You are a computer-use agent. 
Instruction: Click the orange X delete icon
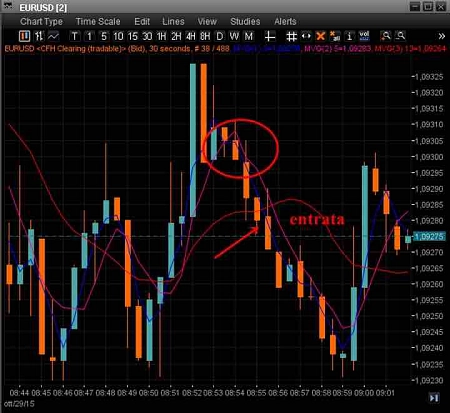point(320,36)
